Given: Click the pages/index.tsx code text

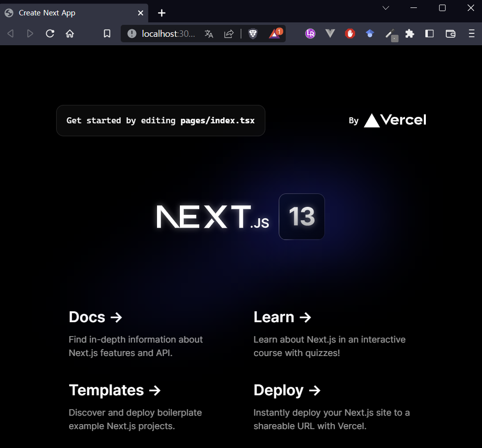Looking at the screenshot, I should [x=217, y=120].
